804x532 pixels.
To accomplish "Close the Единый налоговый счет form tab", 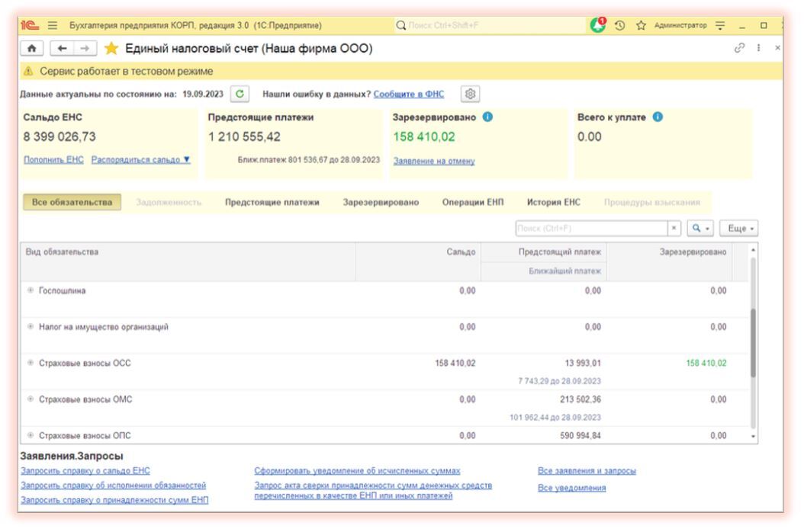I will tap(777, 48).
